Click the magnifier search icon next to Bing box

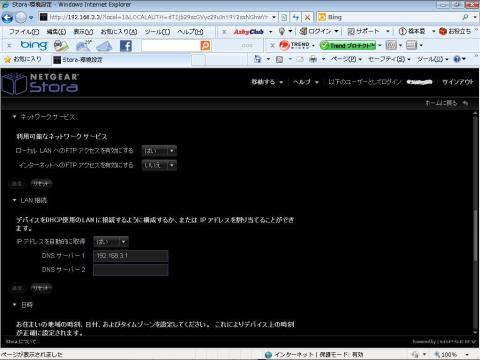(x=466, y=17)
